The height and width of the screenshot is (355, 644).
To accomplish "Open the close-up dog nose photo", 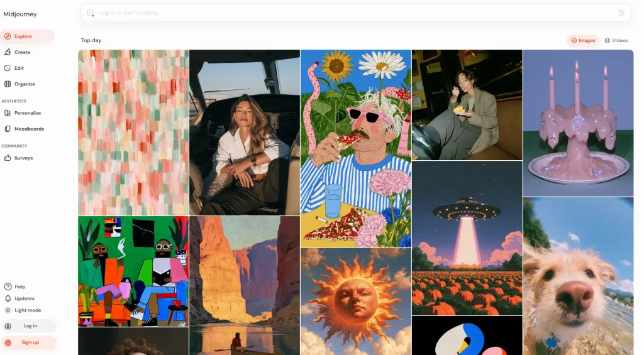I will pyautogui.click(x=579, y=276).
